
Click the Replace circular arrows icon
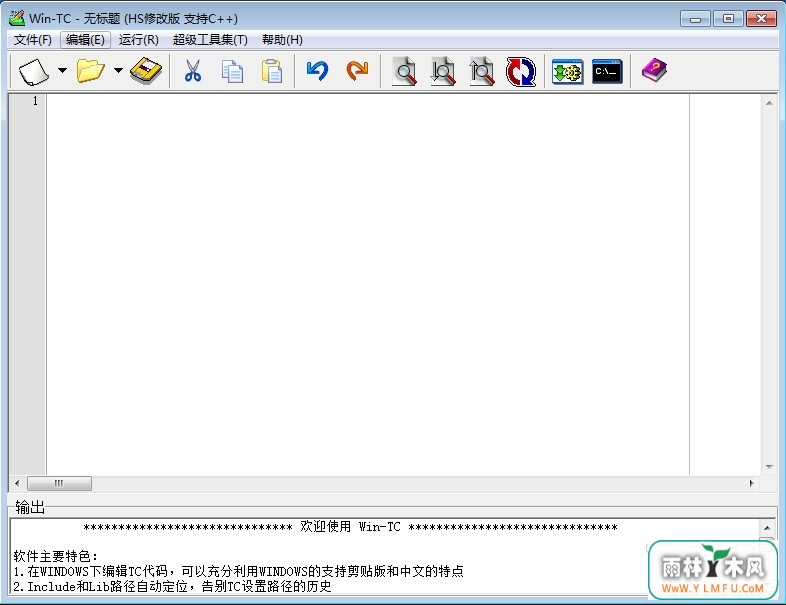coord(521,72)
